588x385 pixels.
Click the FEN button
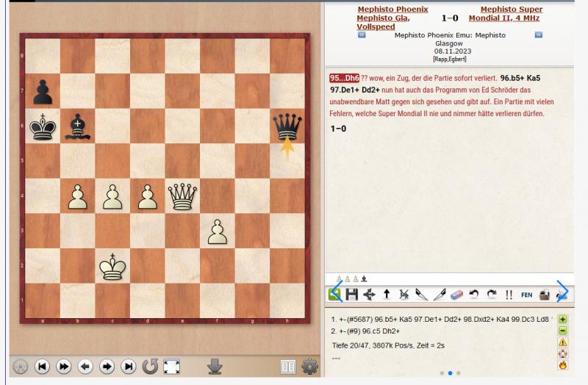coord(526,295)
